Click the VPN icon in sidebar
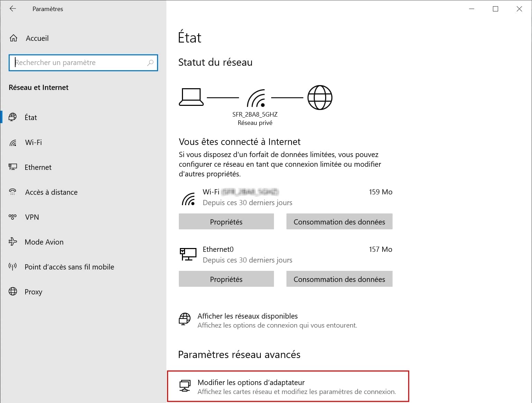This screenshot has height=403, width=532. [13, 217]
